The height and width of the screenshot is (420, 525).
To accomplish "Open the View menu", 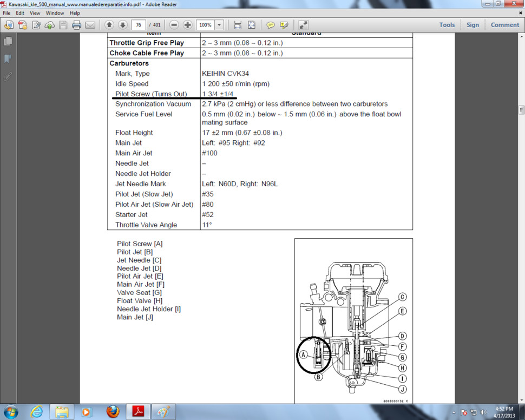I will click(35, 13).
